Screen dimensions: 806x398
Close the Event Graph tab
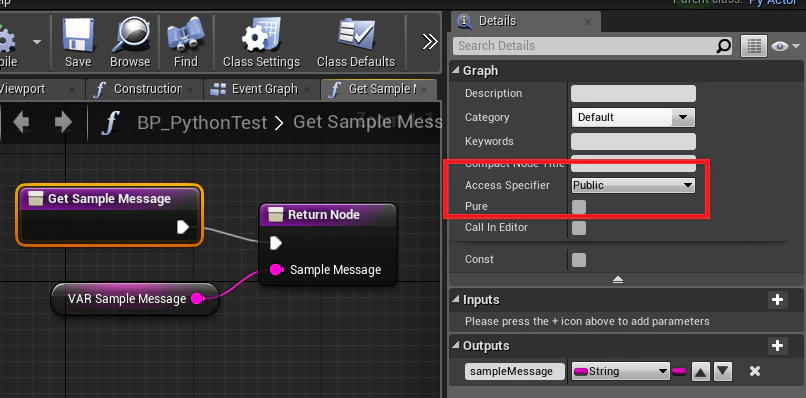[306, 90]
